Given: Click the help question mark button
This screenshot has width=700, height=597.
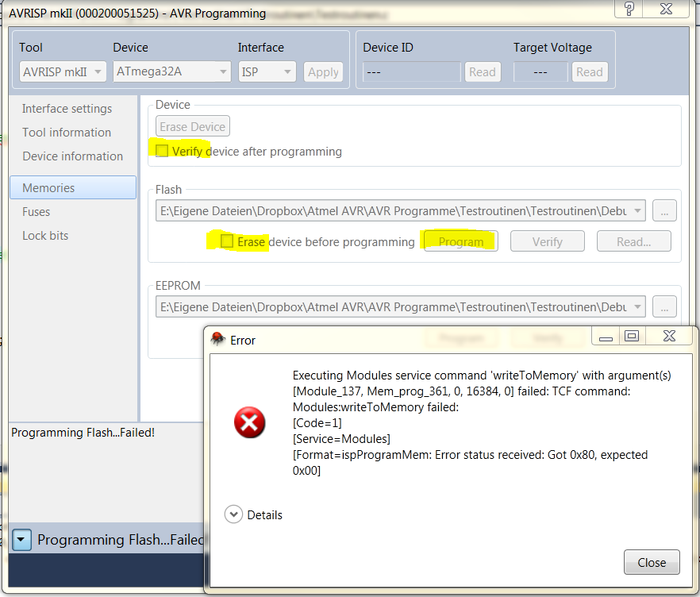Looking at the screenshot, I should coord(629,9).
